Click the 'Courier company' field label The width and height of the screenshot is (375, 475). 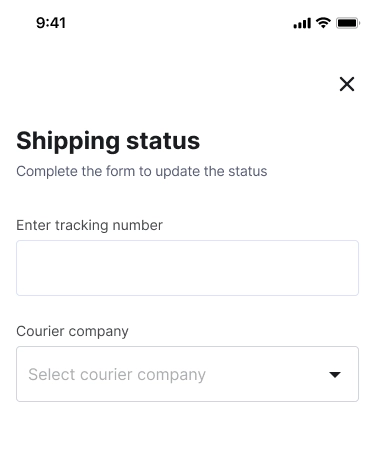pos(72,331)
